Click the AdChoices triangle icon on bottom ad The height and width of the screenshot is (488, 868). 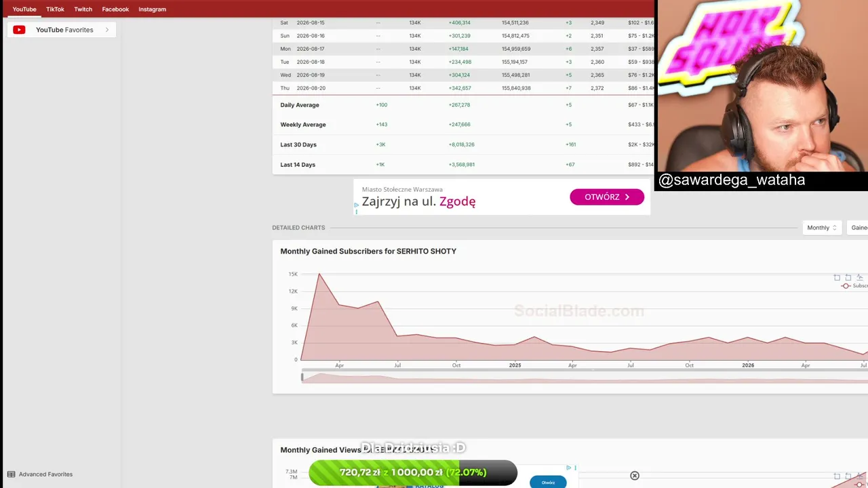tap(569, 468)
